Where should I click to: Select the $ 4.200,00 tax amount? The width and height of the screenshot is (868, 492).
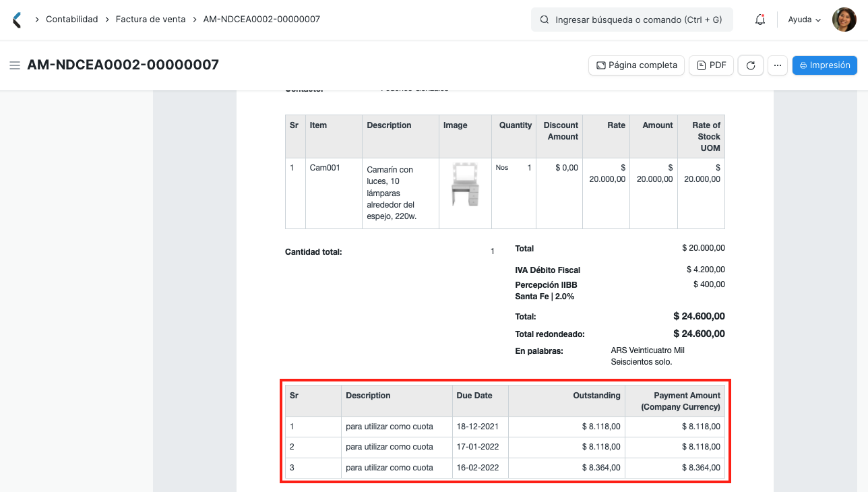tap(706, 270)
